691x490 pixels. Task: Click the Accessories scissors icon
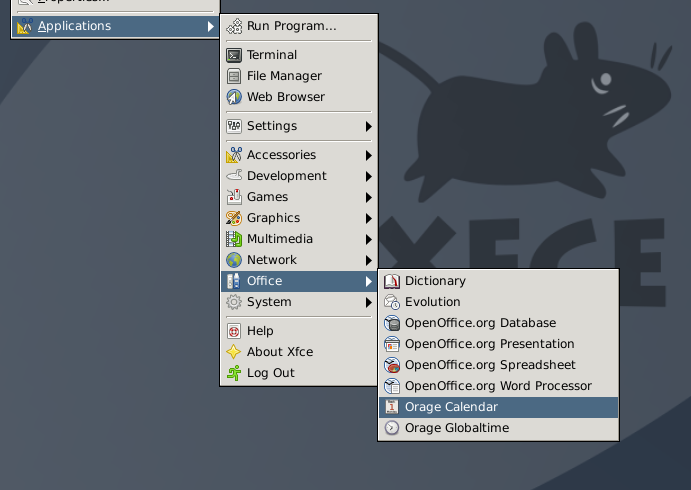click(x=234, y=155)
